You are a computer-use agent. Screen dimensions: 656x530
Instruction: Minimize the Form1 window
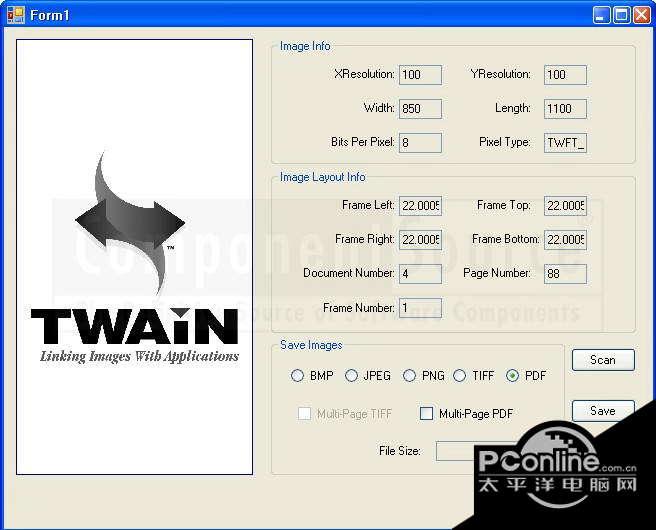coord(601,15)
